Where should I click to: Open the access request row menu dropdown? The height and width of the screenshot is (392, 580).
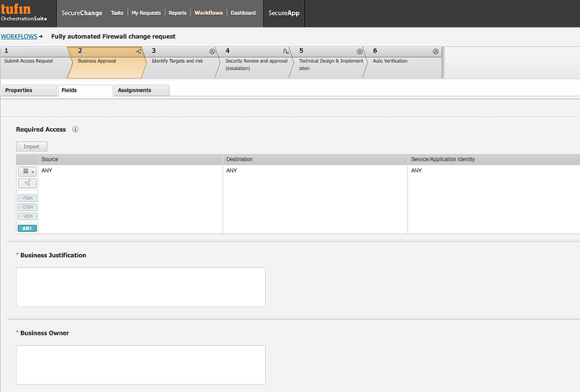pos(27,172)
